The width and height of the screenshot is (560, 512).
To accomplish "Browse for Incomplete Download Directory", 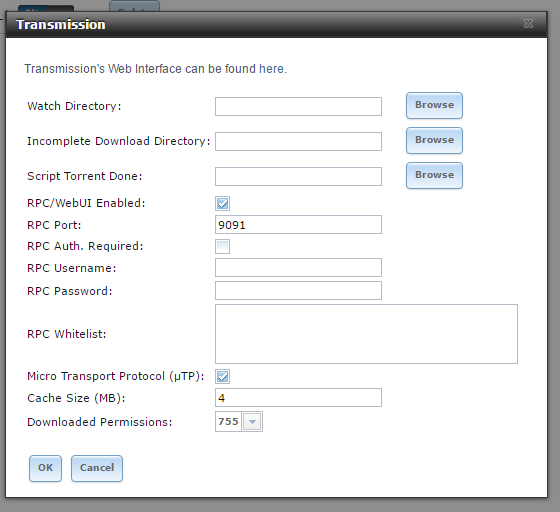I will (434, 140).
